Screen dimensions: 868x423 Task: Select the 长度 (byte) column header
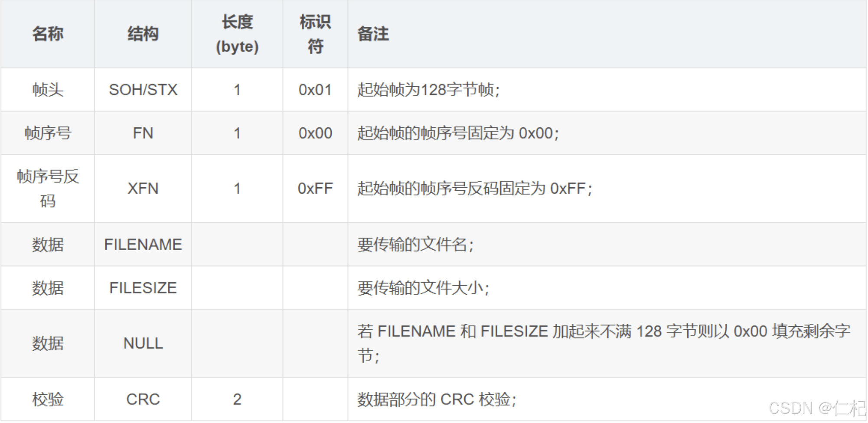[237, 34]
